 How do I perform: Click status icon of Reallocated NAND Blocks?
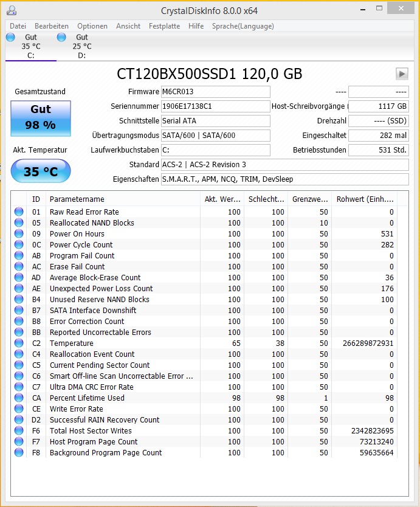pyautogui.click(x=19, y=222)
